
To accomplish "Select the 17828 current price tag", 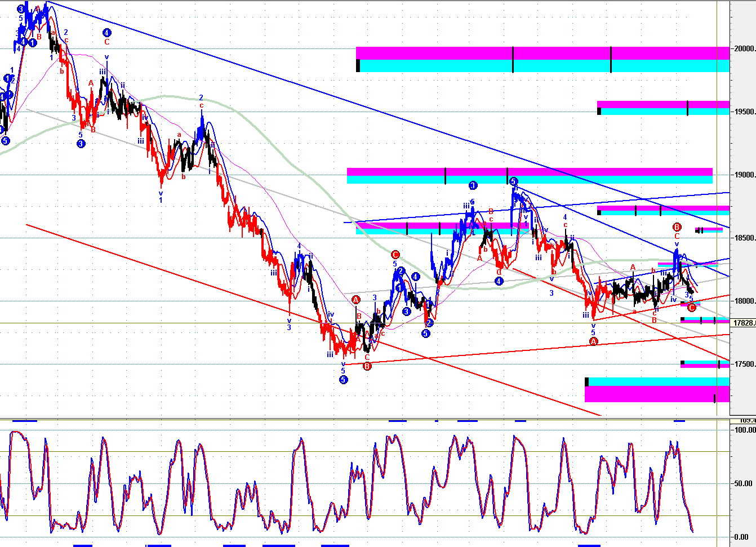I will pos(744,323).
